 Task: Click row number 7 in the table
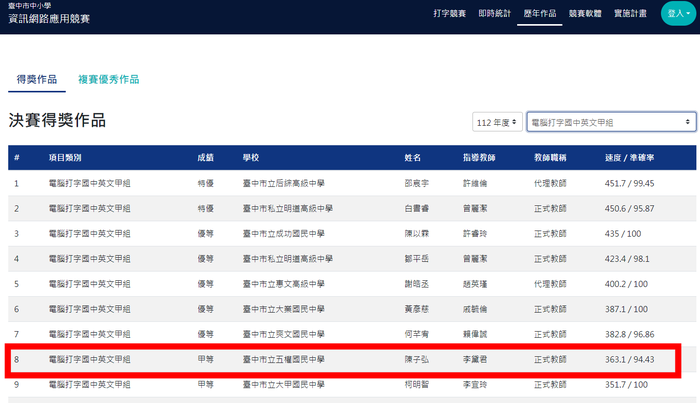(17, 334)
